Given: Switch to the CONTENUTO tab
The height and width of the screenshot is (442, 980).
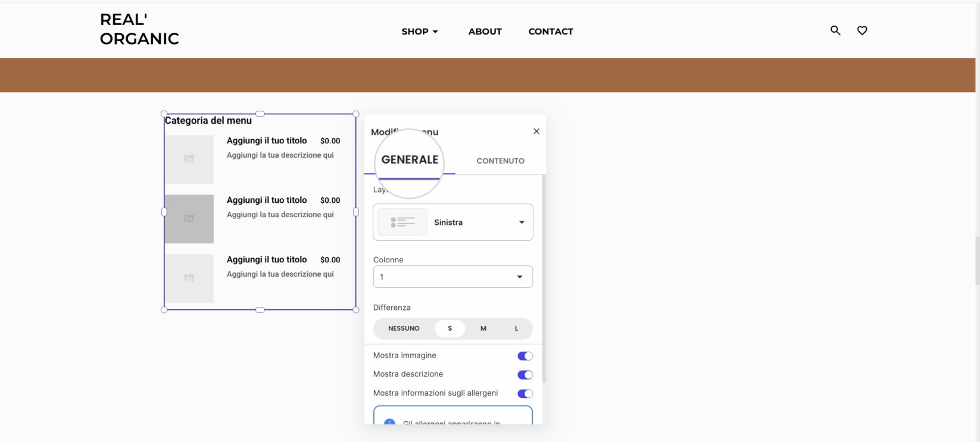Looking at the screenshot, I should coord(501,161).
